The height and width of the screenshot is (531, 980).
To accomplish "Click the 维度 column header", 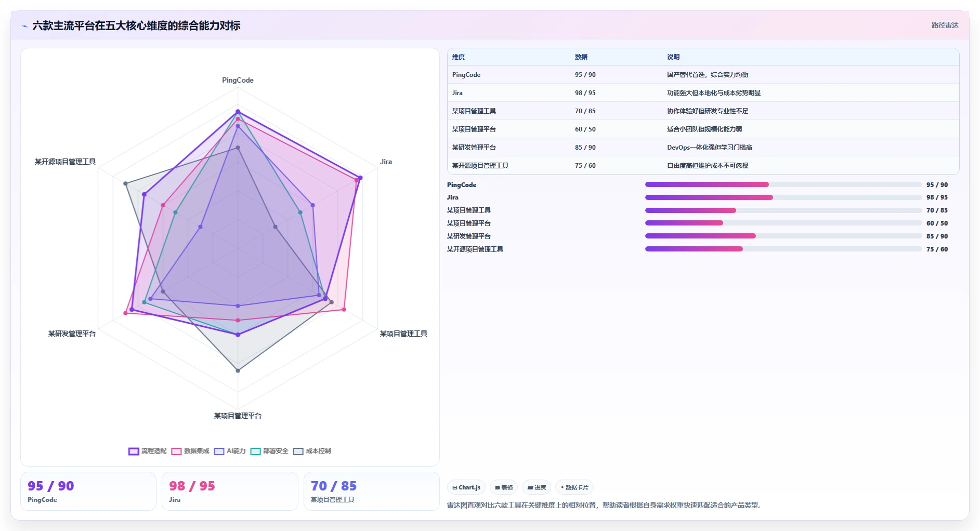I will tap(459, 57).
